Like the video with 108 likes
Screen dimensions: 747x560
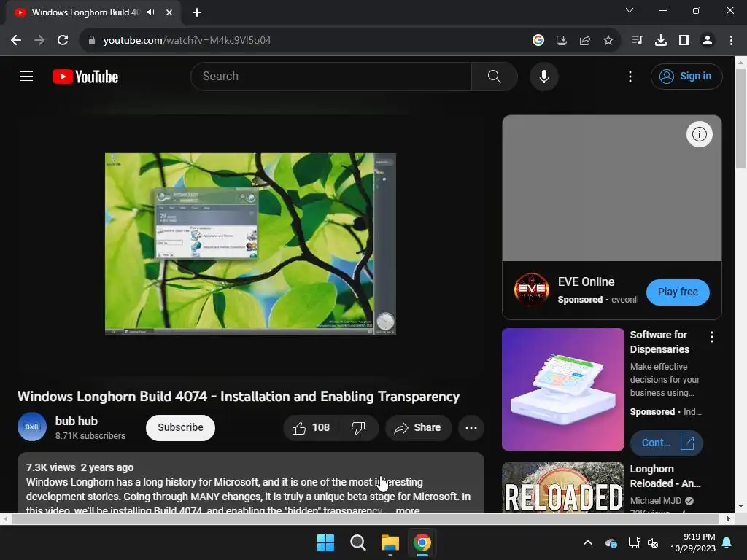311,427
